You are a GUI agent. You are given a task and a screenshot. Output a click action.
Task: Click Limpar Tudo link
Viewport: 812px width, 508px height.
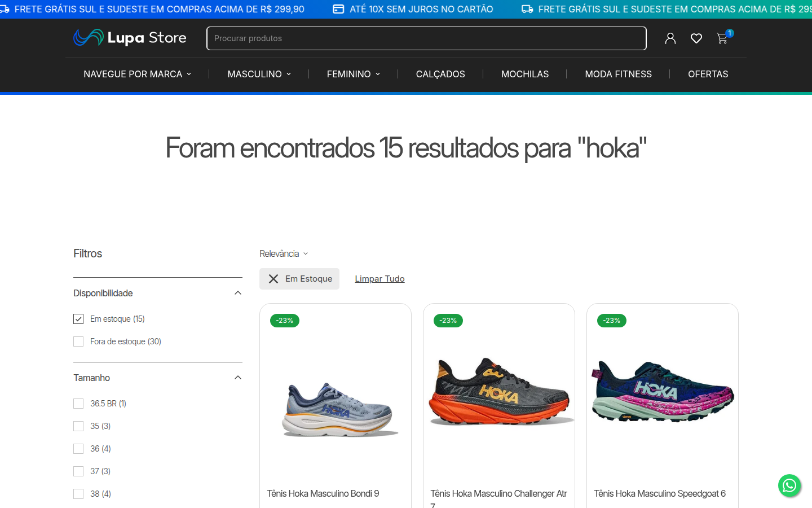point(379,279)
